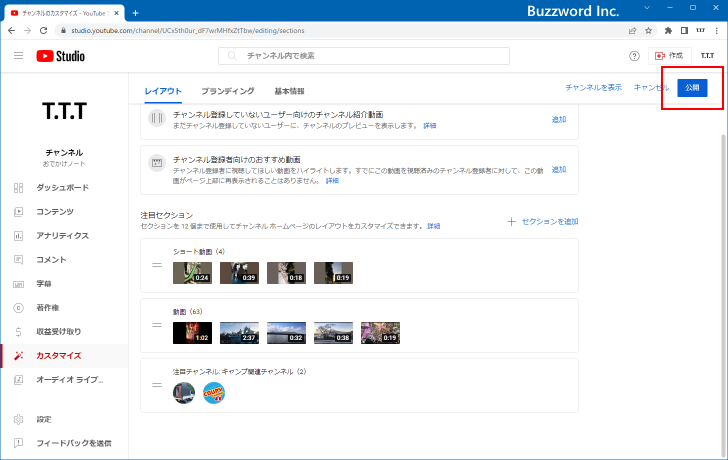Switch to the 基本情報 tab
This screenshot has width=728, height=460.
click(289, 91)
